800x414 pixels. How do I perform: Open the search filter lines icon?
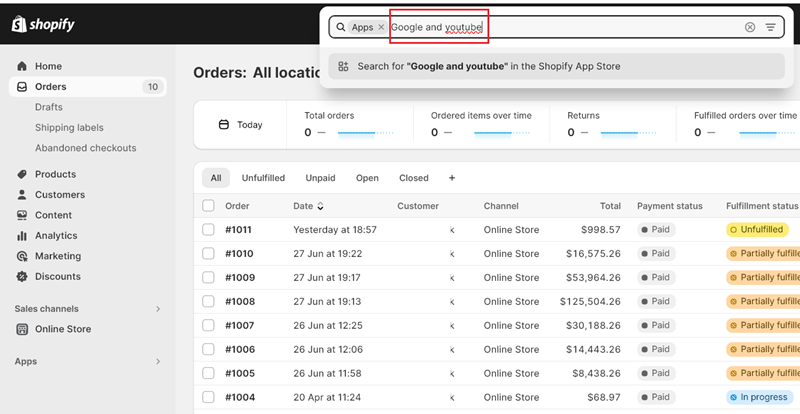(770, 27)
